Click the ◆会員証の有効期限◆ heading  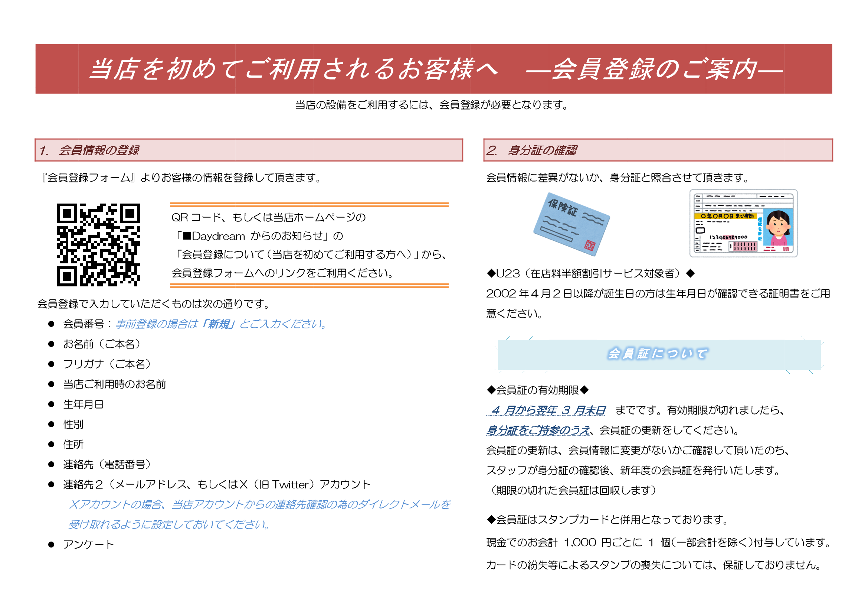click(x=537, y=390)
